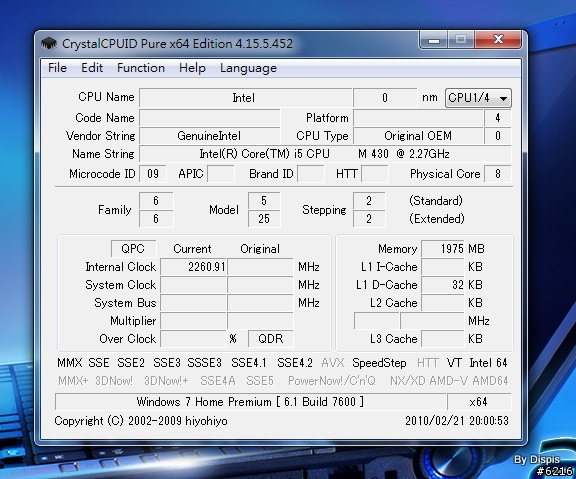Click the QPC button
This screenshot has height=479, width=576.
coord(133,249)
